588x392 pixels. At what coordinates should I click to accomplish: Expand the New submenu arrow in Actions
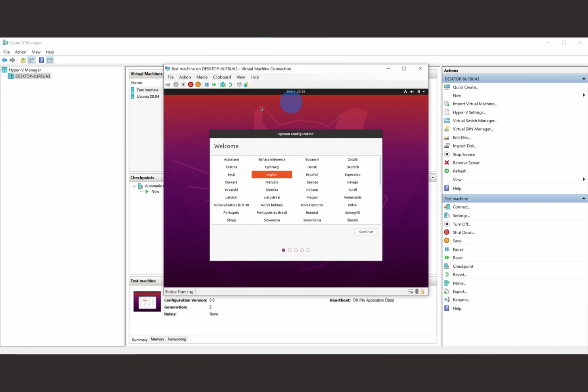tap(584, 95)
